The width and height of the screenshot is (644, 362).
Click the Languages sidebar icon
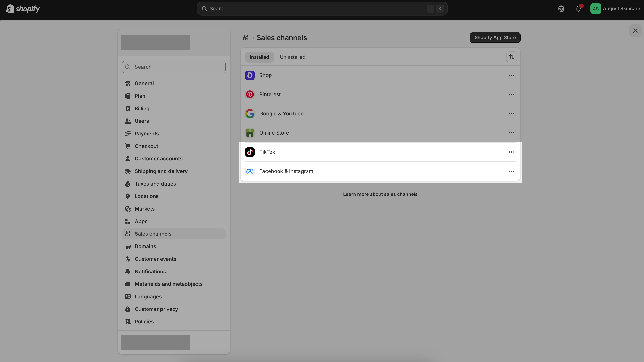tap(128, 297)
